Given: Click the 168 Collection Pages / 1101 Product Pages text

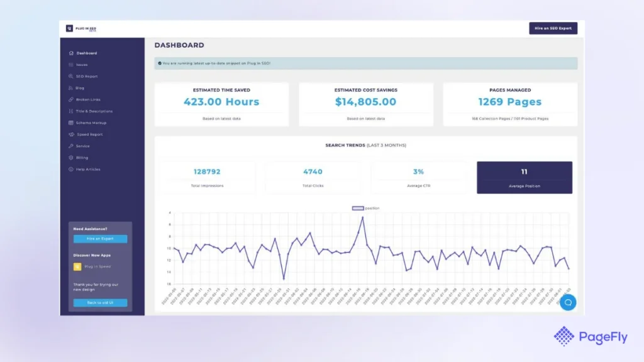Looking at the screenshot, I should pos(509,119).
